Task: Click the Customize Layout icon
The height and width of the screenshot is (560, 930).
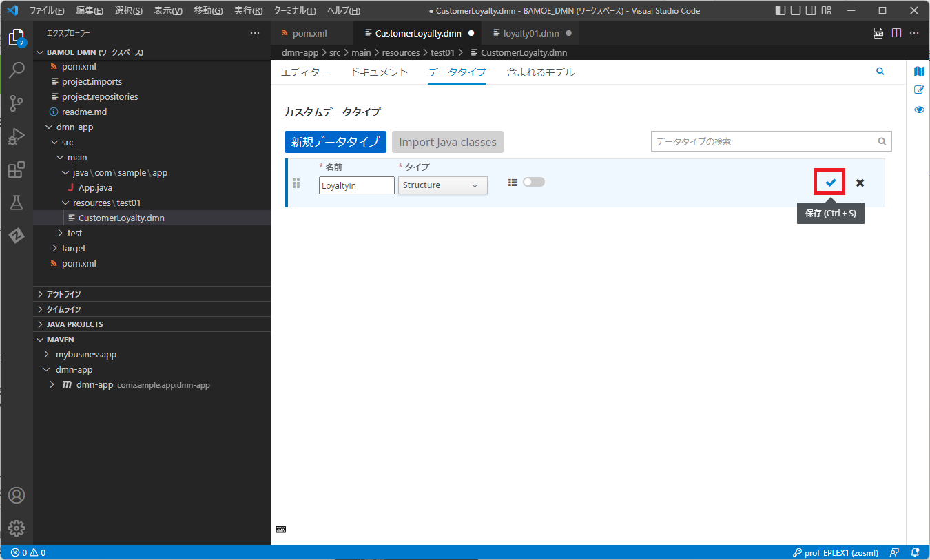Action: pyautogui.click(x=827, y=10)
